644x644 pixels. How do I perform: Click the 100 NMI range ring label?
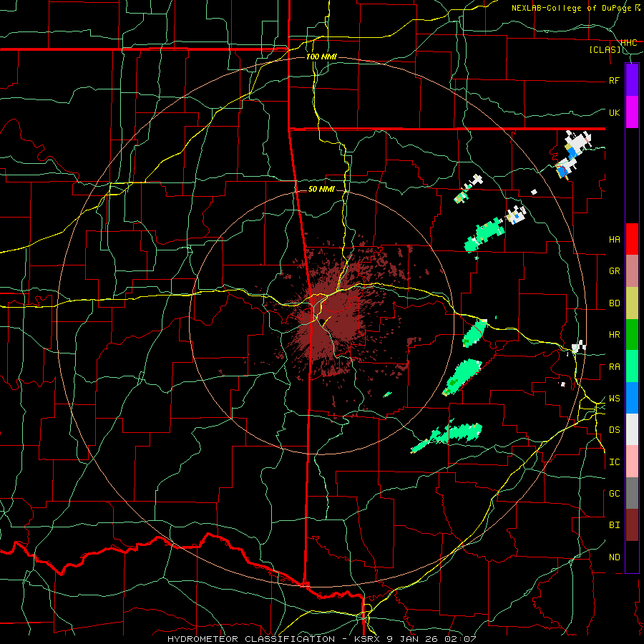point(321,57)
